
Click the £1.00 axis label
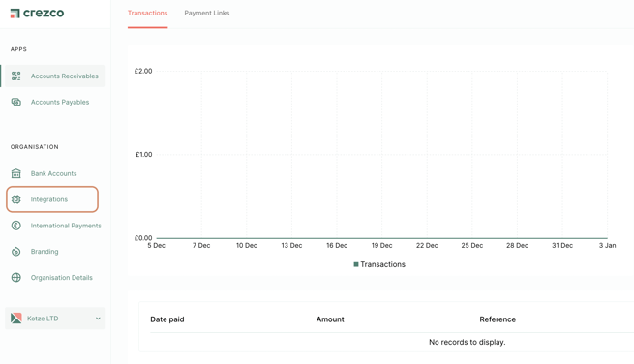coord(144,155)
